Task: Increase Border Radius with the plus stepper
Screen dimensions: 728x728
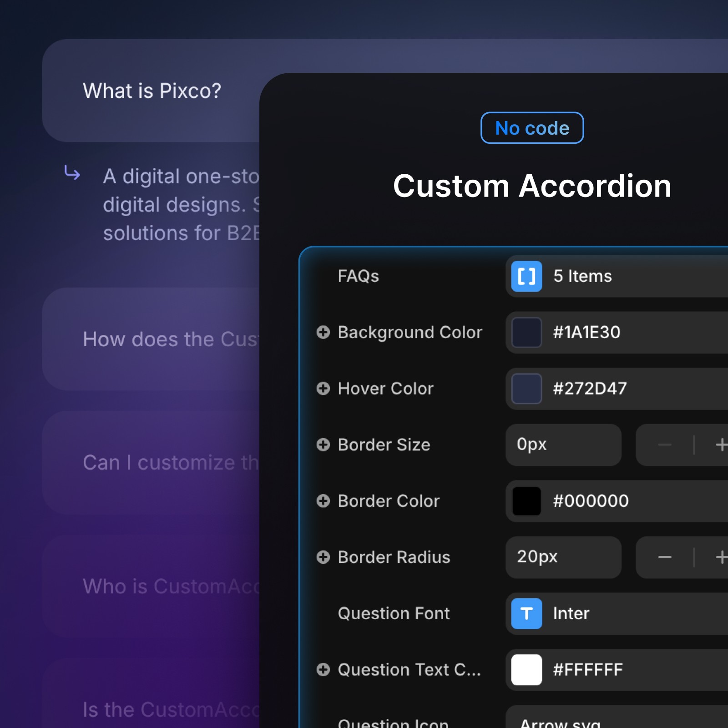Action: pos(721,557)
